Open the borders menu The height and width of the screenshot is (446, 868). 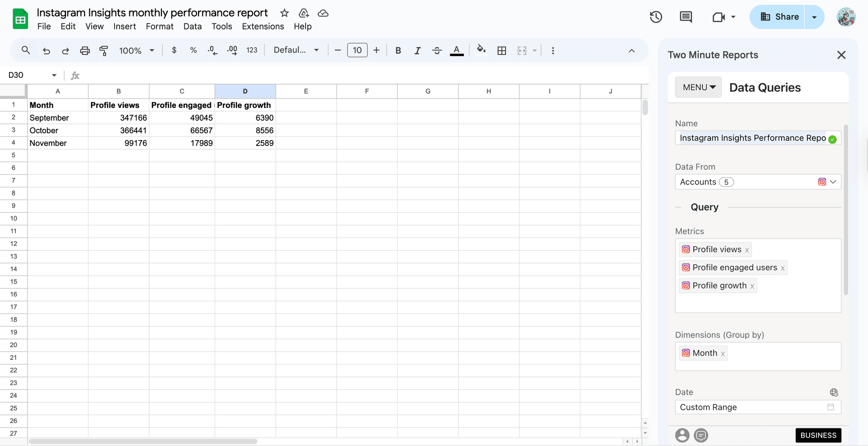502,50
